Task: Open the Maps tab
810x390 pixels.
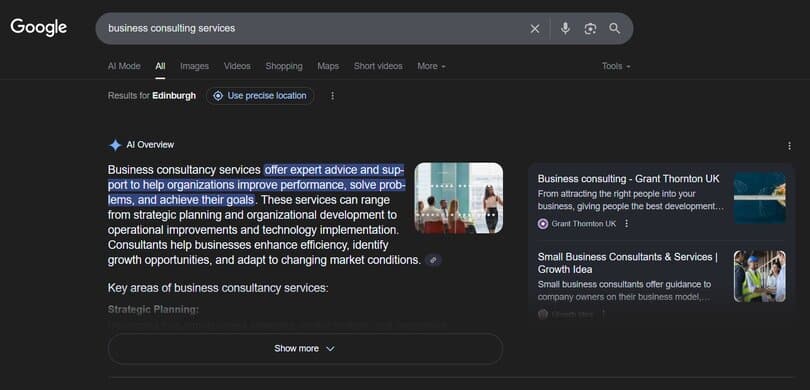Action: (328, 66)
